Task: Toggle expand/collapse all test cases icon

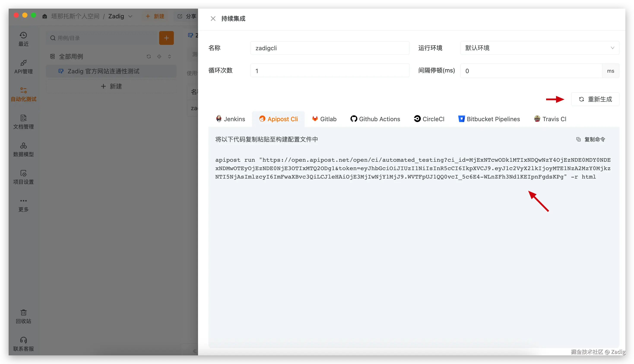Action: point(170,56)
